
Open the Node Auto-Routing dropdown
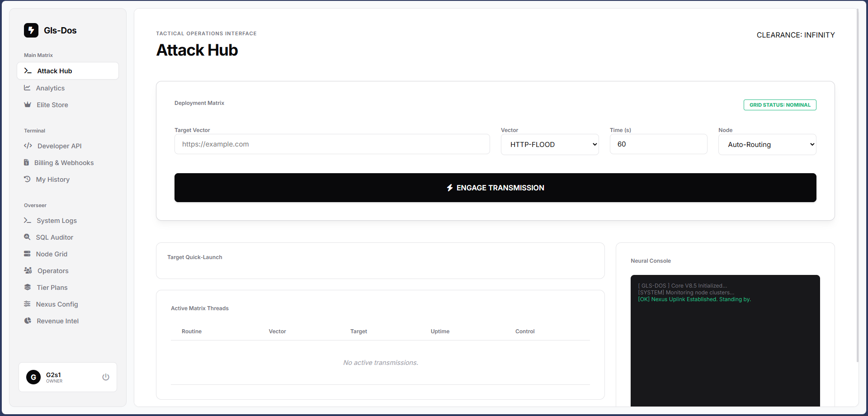coord(767,144)
